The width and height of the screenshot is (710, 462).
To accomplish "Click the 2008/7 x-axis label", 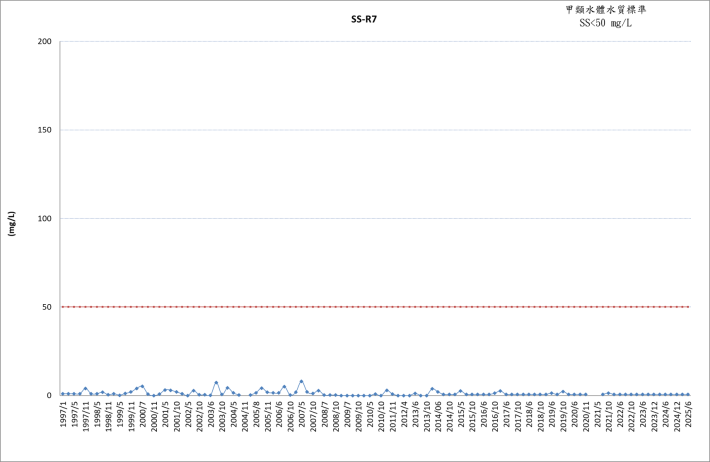I will pos(324,413).
